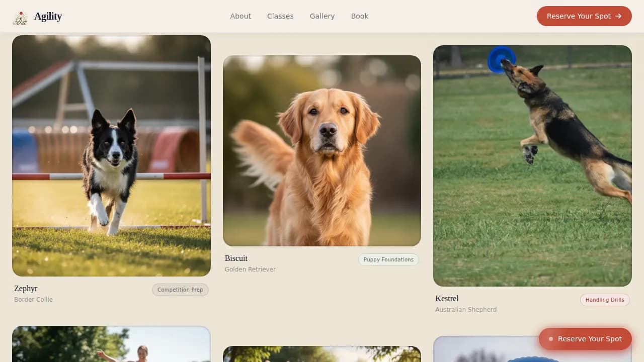Screen dimensions: 644x362
Task: Click the Zephyr name text
Action: click(x=26, y=289)
